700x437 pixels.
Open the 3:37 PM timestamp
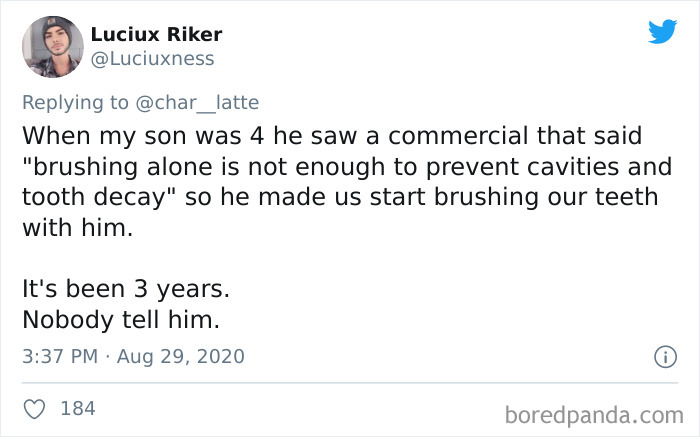(59, 356)
